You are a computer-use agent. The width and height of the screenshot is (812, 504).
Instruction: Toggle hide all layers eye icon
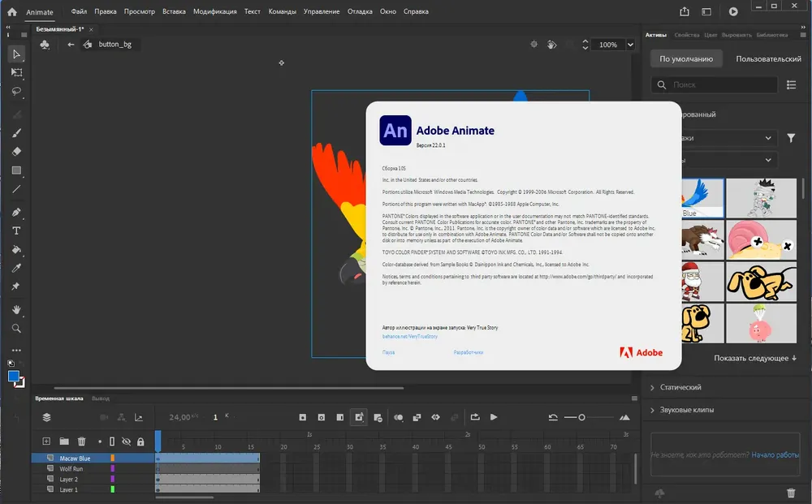point(126,442)
